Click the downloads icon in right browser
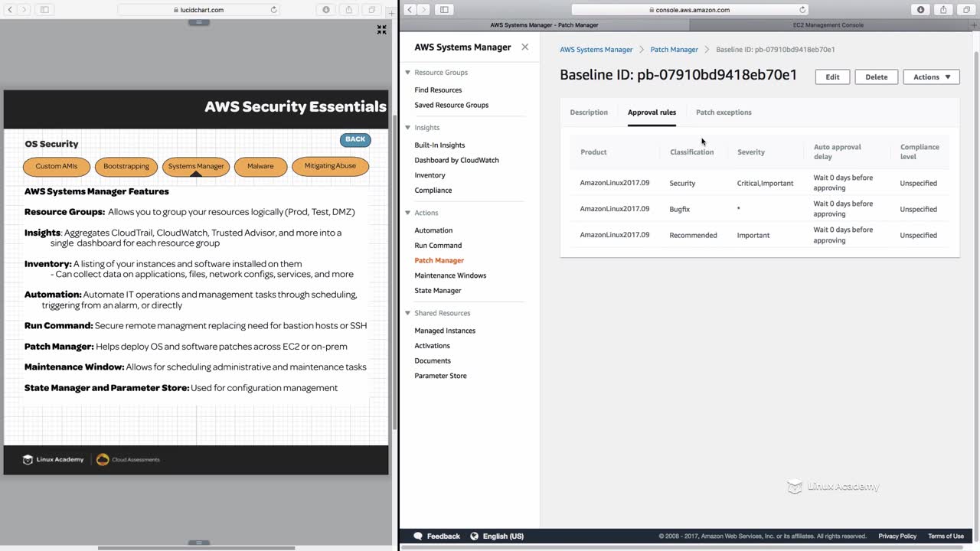The height and width of the screenshot is (551, 980). coord(920,10)
